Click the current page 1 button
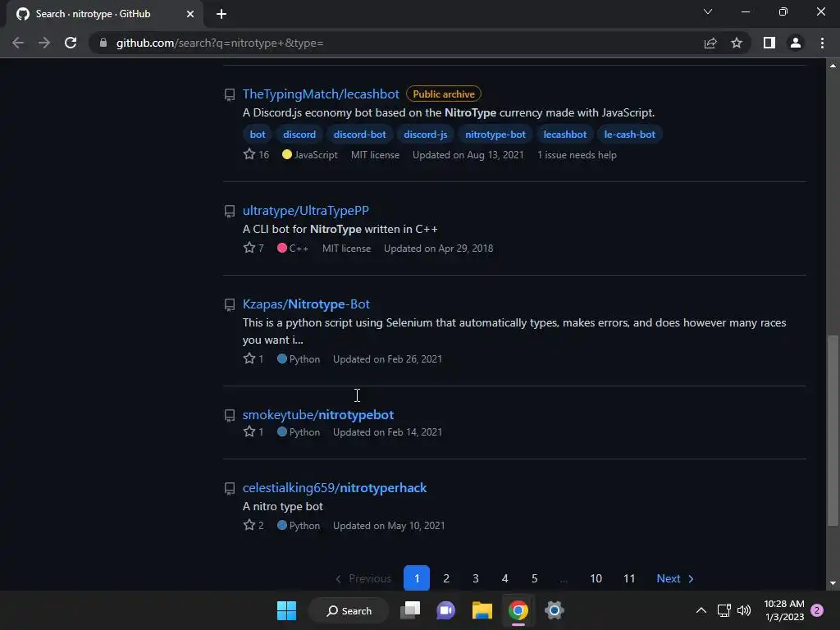Screen dimensions: 840x630 click(416, 578)
